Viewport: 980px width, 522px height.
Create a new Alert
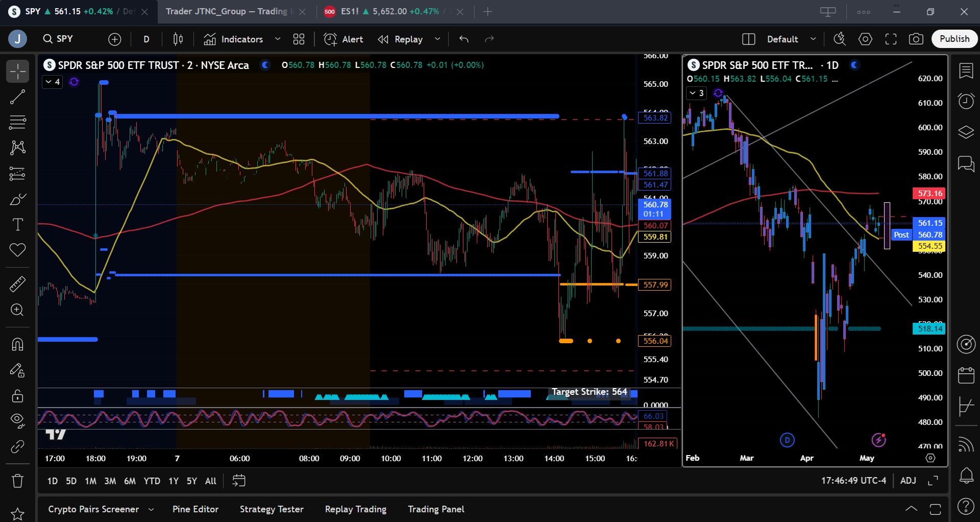click(344, 39)
